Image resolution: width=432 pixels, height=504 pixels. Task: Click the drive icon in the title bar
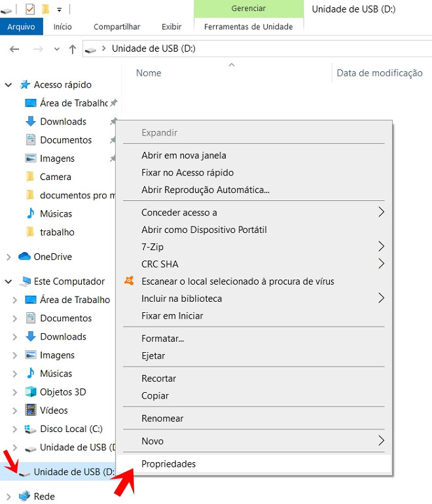pyautogui.click(x=6, y=11)
